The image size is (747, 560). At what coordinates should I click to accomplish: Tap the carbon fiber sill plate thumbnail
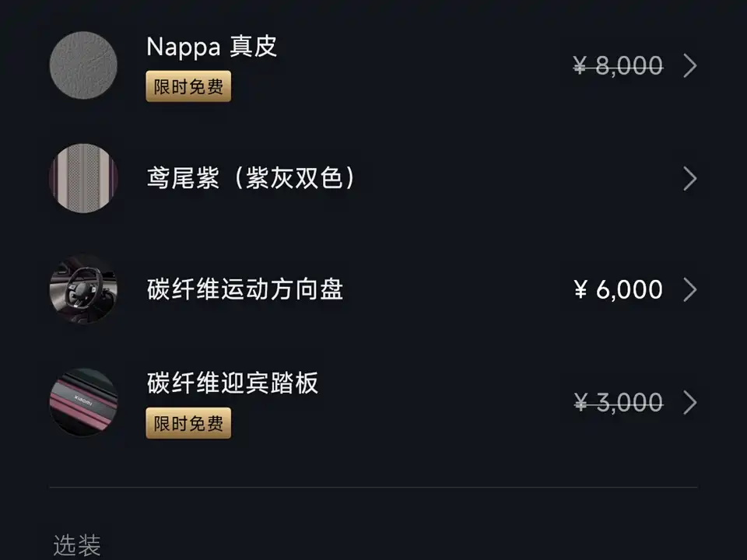click(x=83, y=402)
